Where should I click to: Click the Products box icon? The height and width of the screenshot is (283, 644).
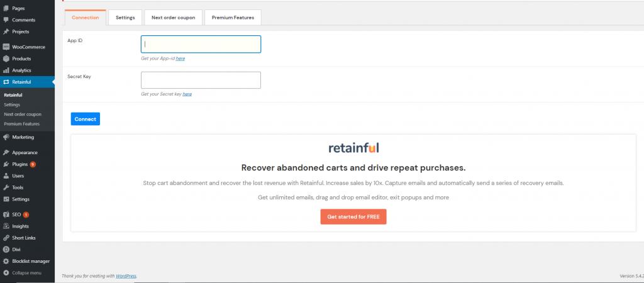(x=6, y=58)
